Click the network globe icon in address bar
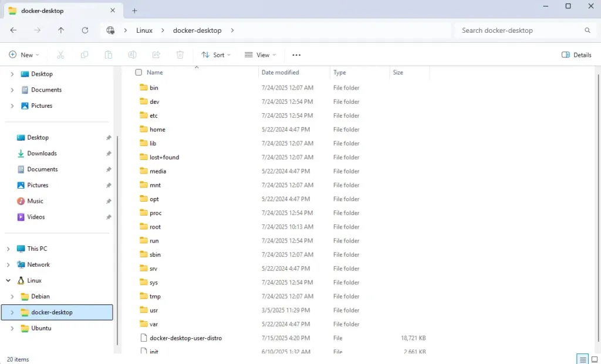Viewport: 601px width, 364px height. pos(110,30)
